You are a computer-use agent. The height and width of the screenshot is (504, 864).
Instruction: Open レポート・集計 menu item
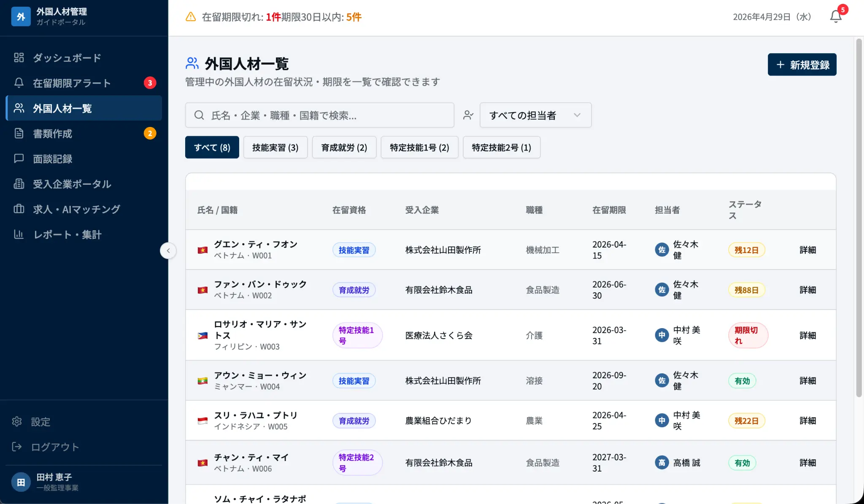coord(84,234)
